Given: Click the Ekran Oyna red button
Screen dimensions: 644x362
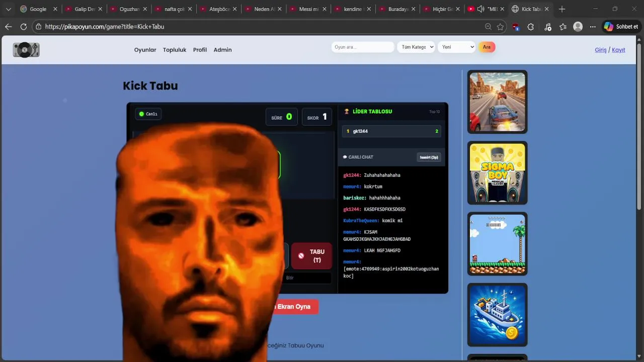Looking at the screenshot, I should 293,307.
